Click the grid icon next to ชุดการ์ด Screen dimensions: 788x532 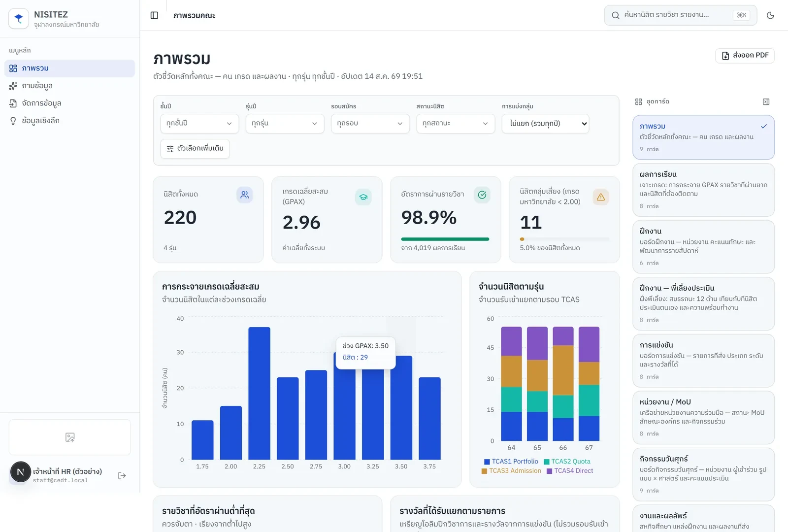639,101
